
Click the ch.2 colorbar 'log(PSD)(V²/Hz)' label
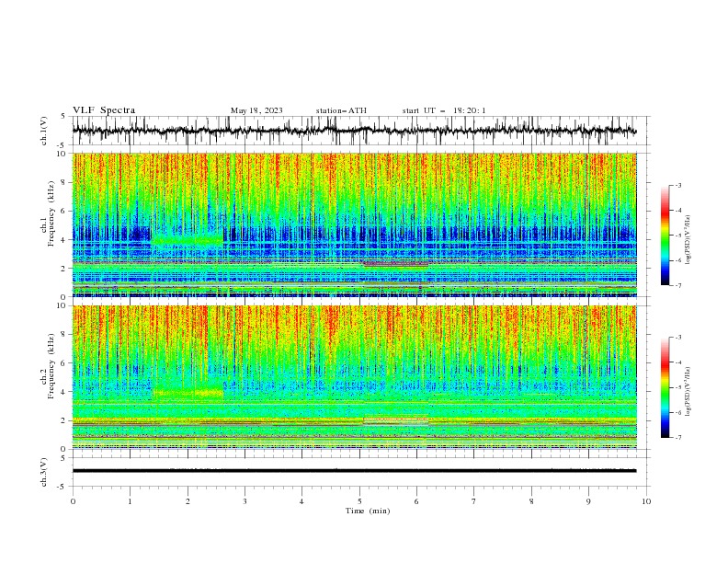[x=688, y=391]
